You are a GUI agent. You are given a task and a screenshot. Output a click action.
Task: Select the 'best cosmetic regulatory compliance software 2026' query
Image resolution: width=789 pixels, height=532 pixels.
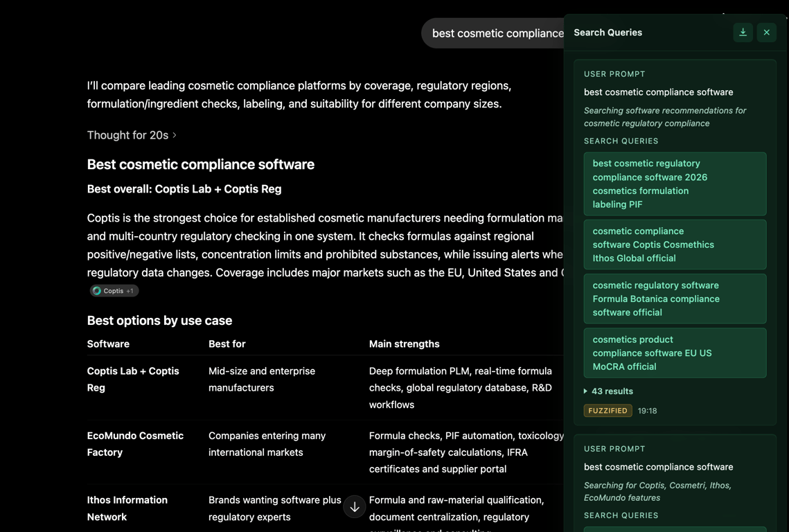pos(675,184)
